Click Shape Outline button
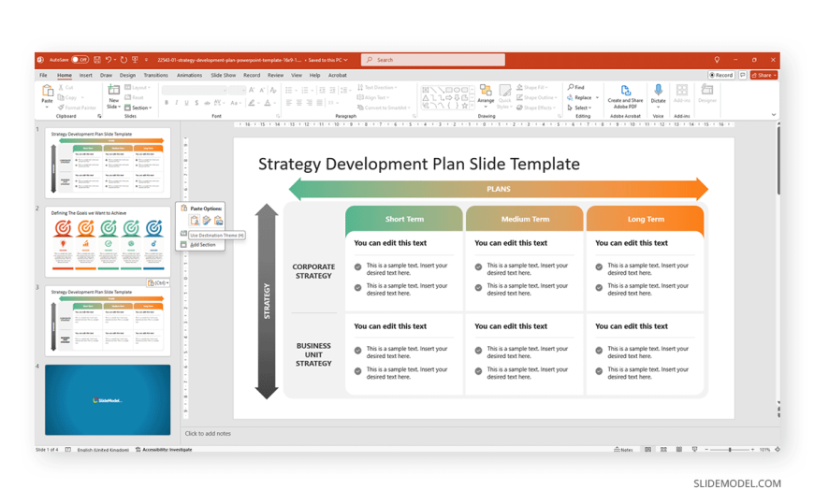The width and height of the screenshot is (814, 504). pos(536,97)
